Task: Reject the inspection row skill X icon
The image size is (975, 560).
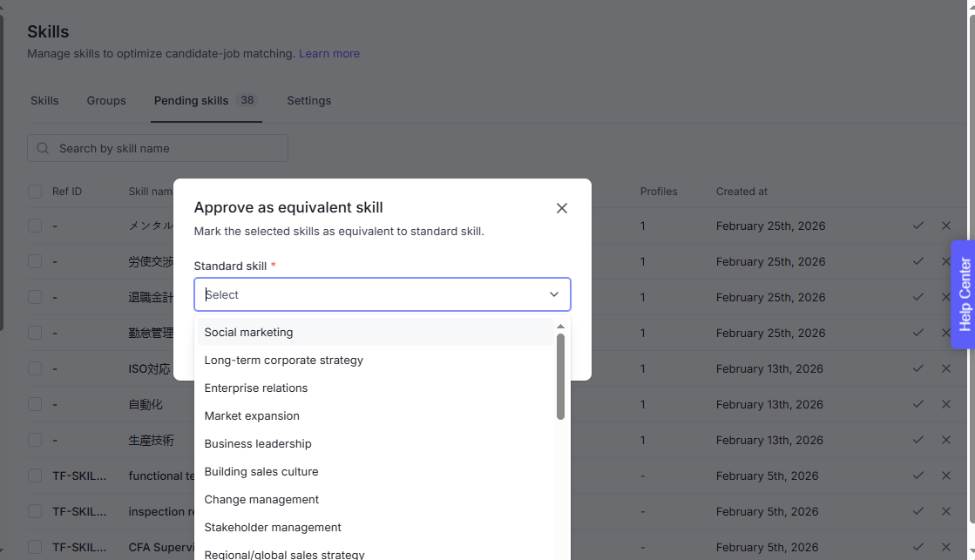Action: (x=946, y=512)
